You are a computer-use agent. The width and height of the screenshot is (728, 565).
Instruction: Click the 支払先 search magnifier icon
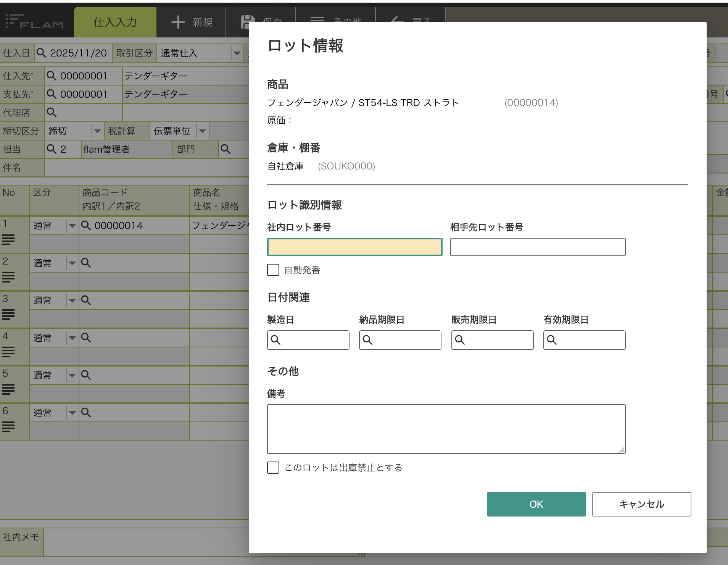pos(52,94)
